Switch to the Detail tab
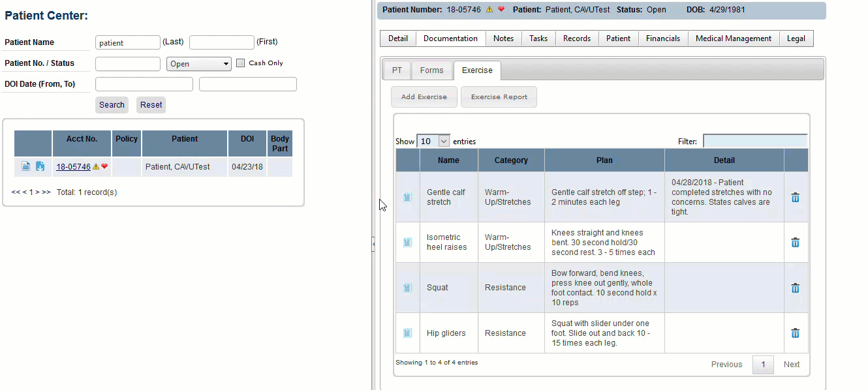The image size is (868, 390). [x=398, y=38]
